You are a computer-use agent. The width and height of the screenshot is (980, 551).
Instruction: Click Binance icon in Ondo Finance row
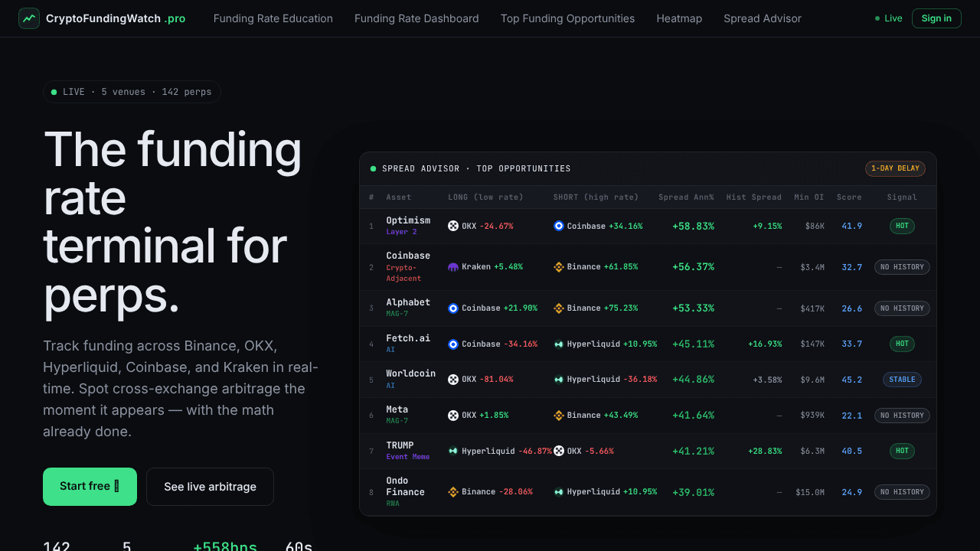click(x=453, y=492)
